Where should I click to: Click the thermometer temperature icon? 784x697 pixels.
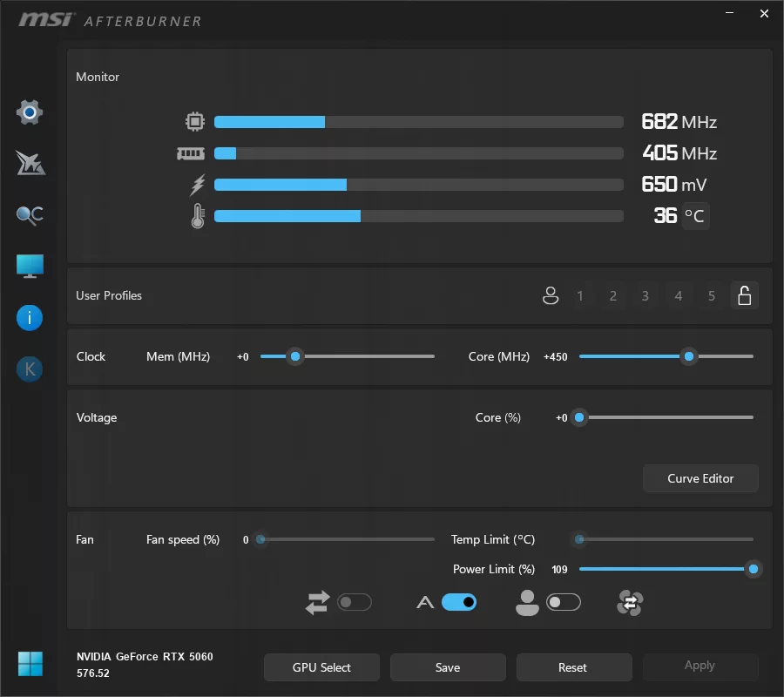click(x=198, y=216)
